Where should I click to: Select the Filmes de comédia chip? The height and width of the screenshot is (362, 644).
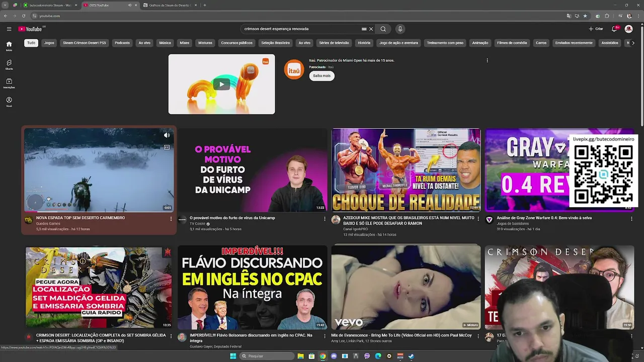pyautogui.click(x=512, y=43)
